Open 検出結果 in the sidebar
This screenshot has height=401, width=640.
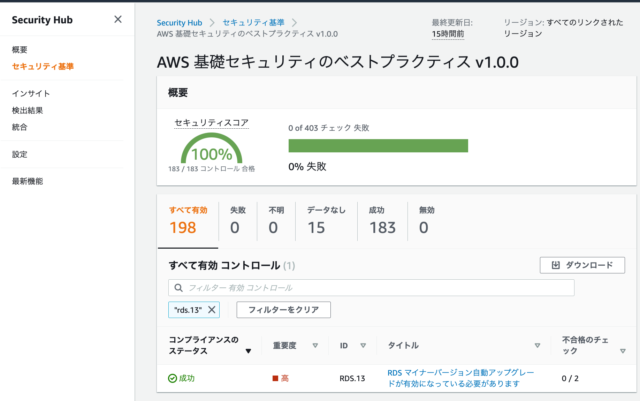tap(27, 110)
